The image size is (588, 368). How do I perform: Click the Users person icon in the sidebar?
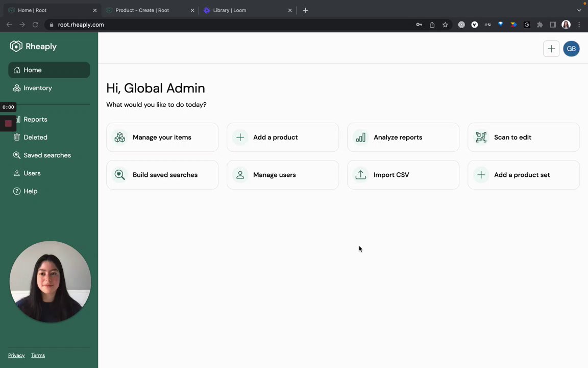[x=17, y=173]
